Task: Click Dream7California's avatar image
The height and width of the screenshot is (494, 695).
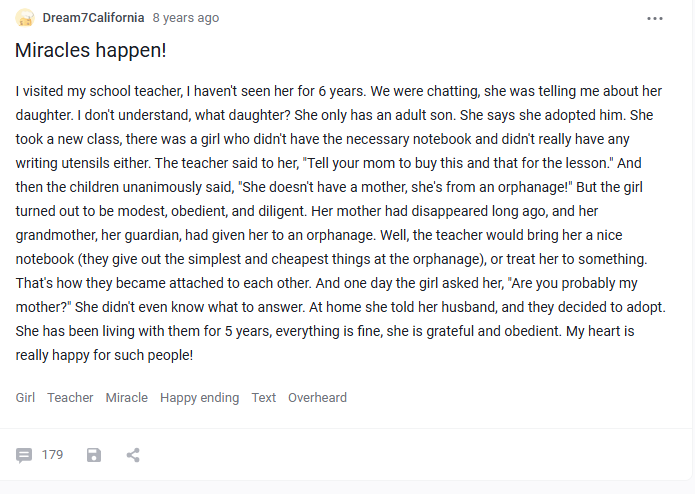Action: tap(25, 18)
